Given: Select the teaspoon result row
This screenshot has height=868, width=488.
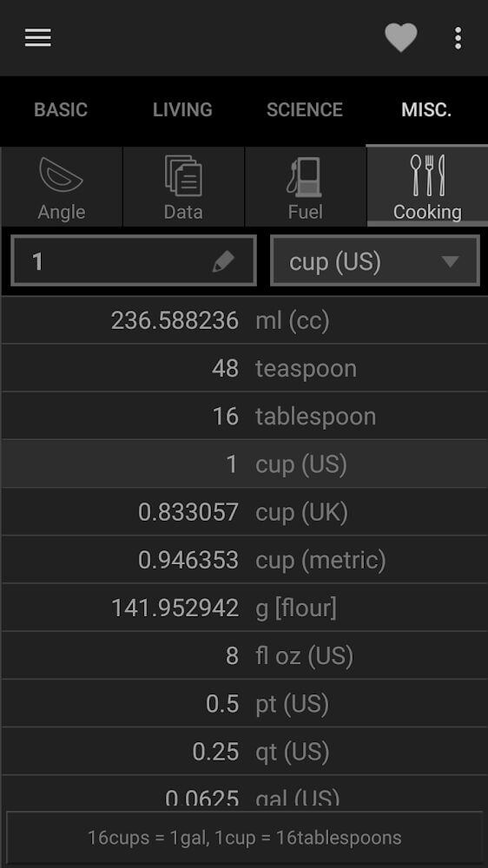Looking at the screenshot, I should pos(244,368).
